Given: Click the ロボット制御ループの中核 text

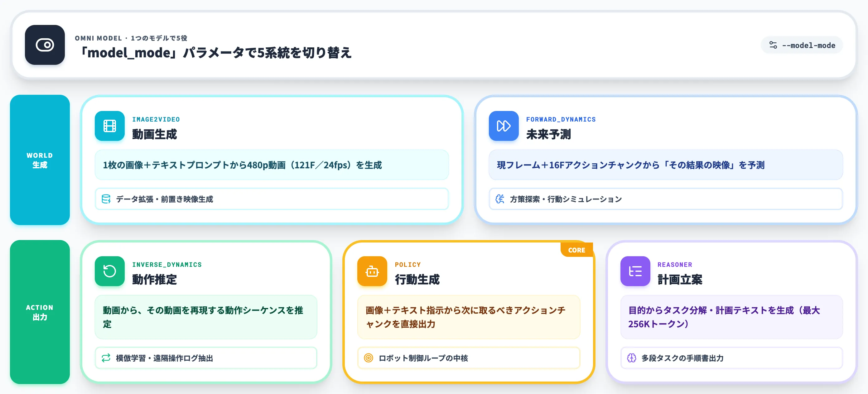Looking at the screenshot, I should [x=423, y=358].
